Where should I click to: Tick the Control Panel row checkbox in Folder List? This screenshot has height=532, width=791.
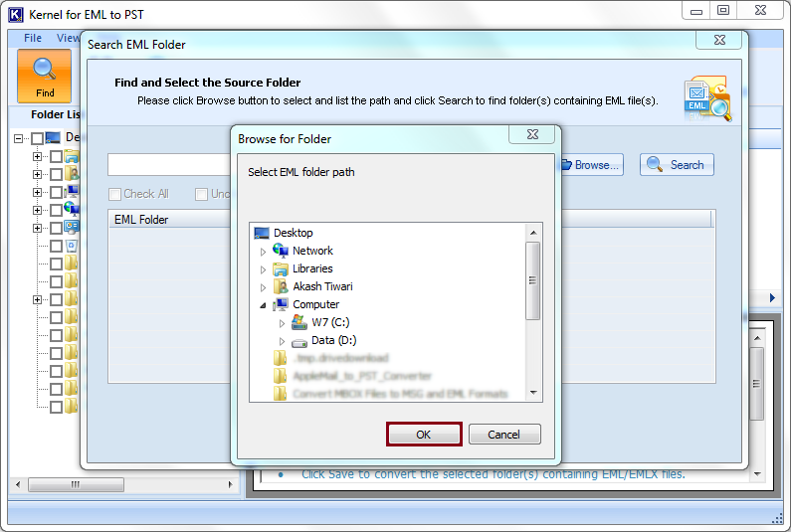pyautogui.click(x=56, y=228)
